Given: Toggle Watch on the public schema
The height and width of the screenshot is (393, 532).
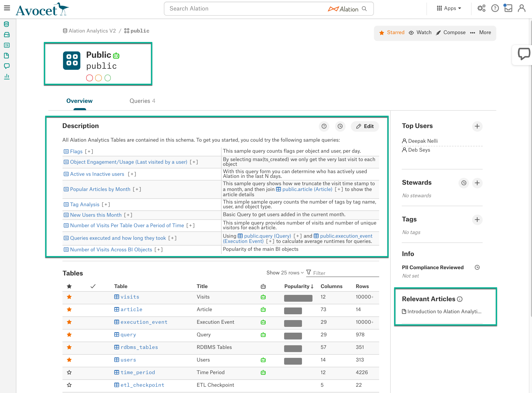Looking at the screenshot, I should click(x=420, y=33).
